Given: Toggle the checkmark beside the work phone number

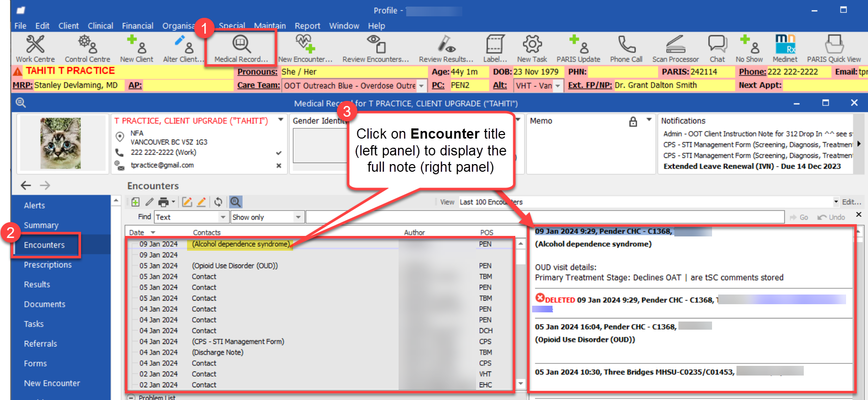Looking at the screenshot, I should 279,153.
